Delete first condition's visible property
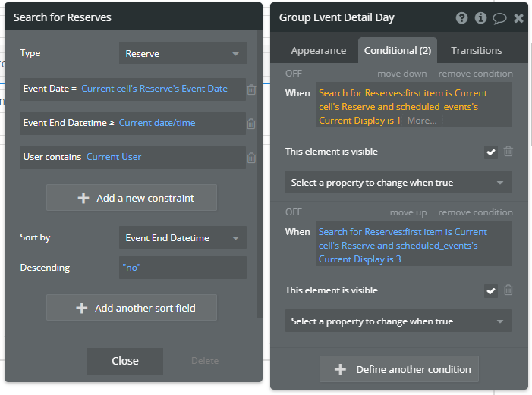The image size is (532, 395). tap(508, 152)
